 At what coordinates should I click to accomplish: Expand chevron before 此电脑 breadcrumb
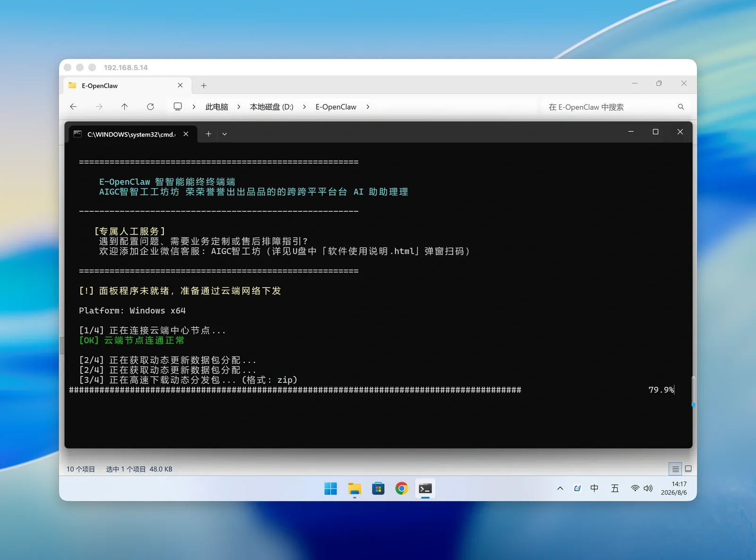[194, 107]
